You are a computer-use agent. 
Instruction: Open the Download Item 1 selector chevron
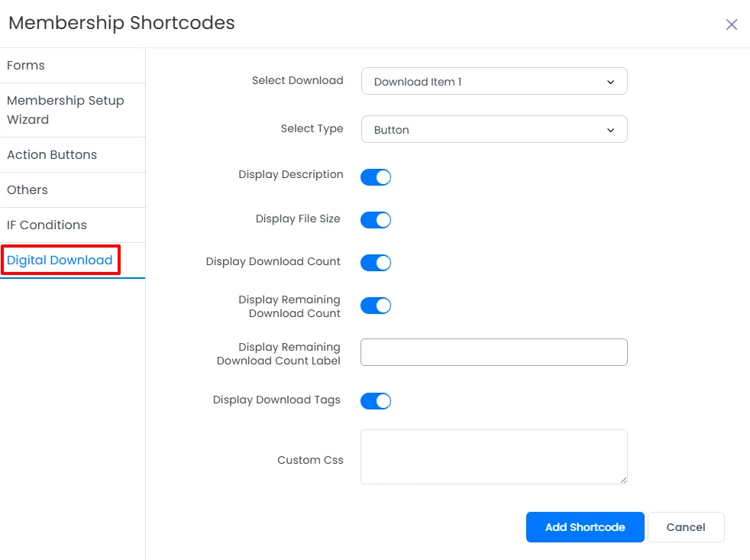[x=609, y=81]
